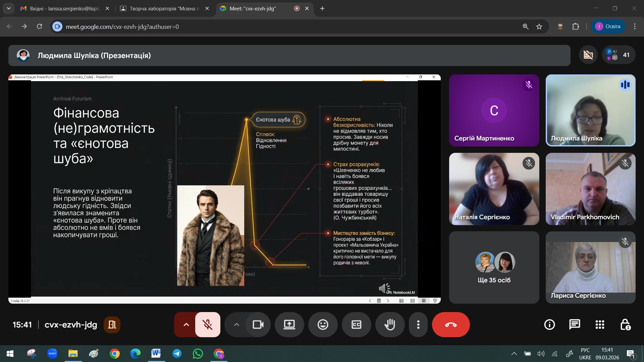Open the emoji reactions button

point(323,324)
